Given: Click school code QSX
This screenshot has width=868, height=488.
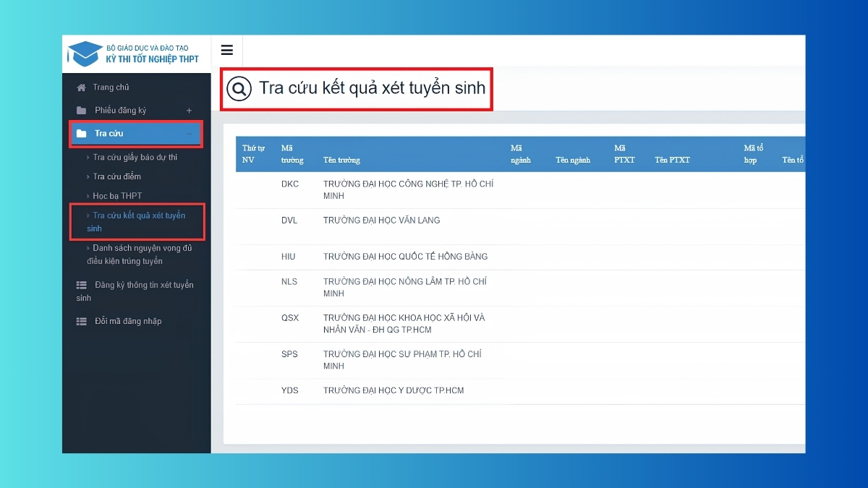Looking at the screenshot, I should (290, 318).
